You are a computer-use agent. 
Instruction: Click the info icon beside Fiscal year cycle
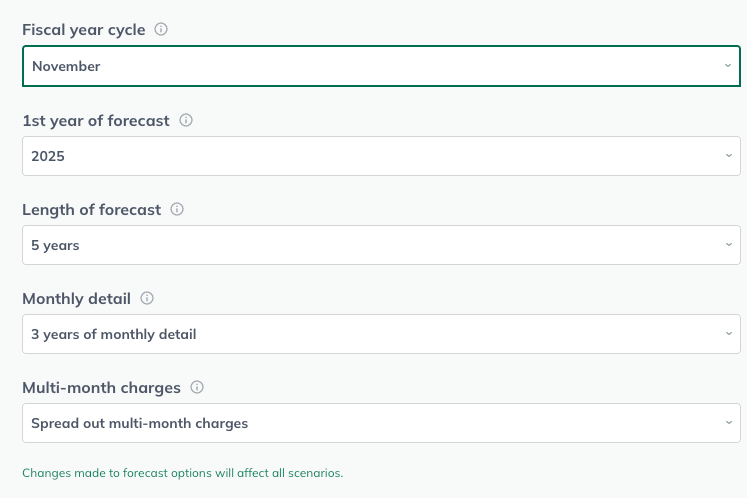[x=161, y=29]
